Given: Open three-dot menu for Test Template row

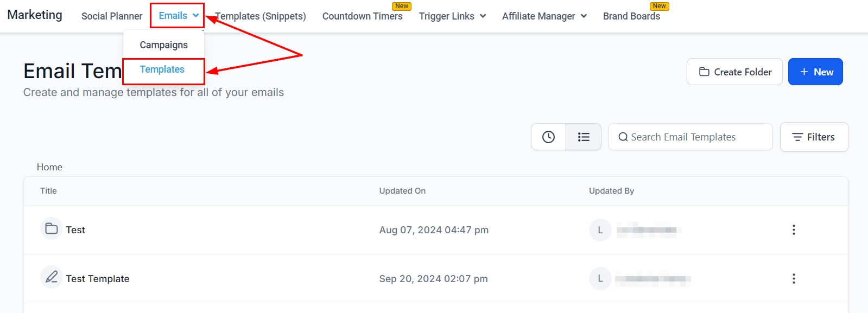Looking at the screenshot, I should tap(794, 279).
